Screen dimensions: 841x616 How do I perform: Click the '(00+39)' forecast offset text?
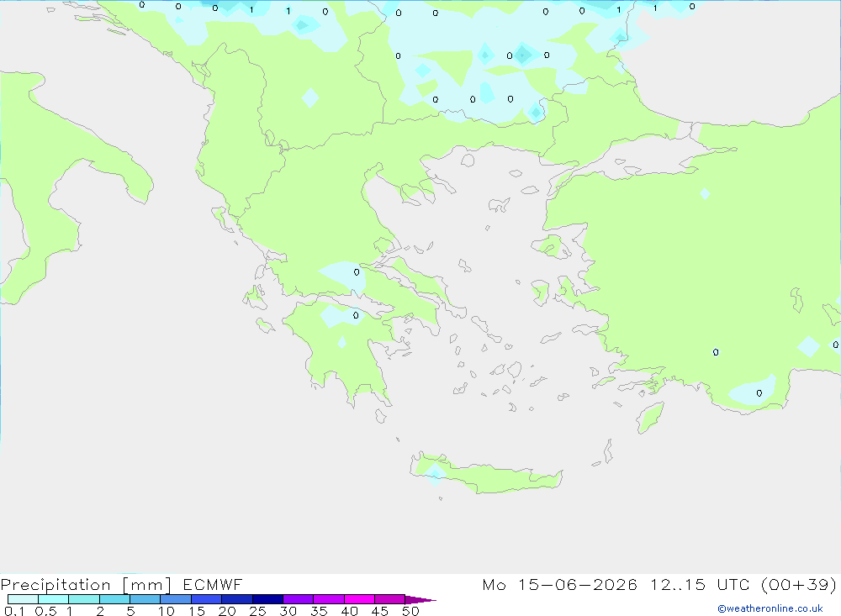click(x=799, y=584)
